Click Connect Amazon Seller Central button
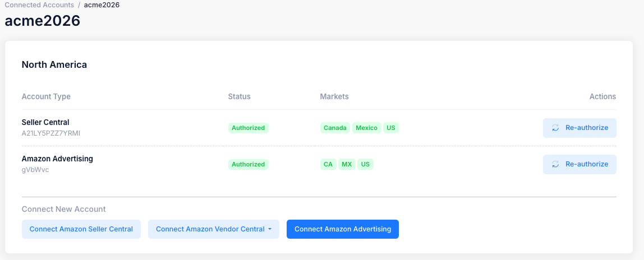The image size is (644, 260). [81, 229]
